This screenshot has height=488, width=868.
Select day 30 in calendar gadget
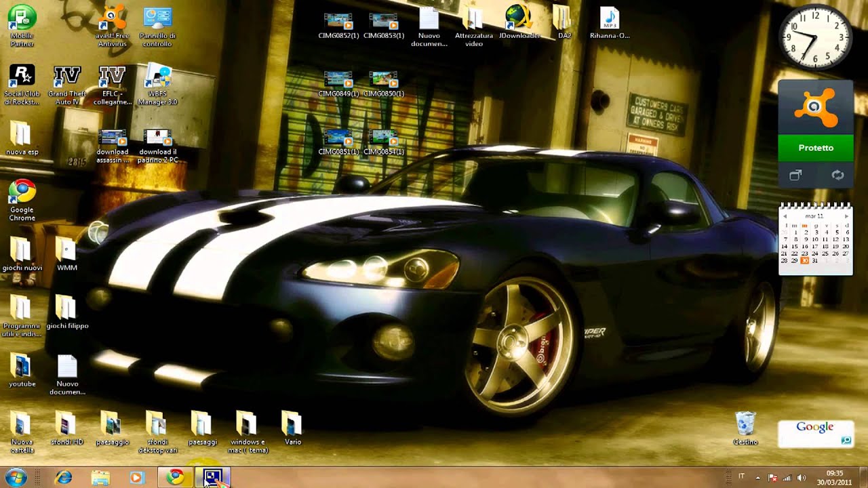pyautogui.click(x=805, y=260)
